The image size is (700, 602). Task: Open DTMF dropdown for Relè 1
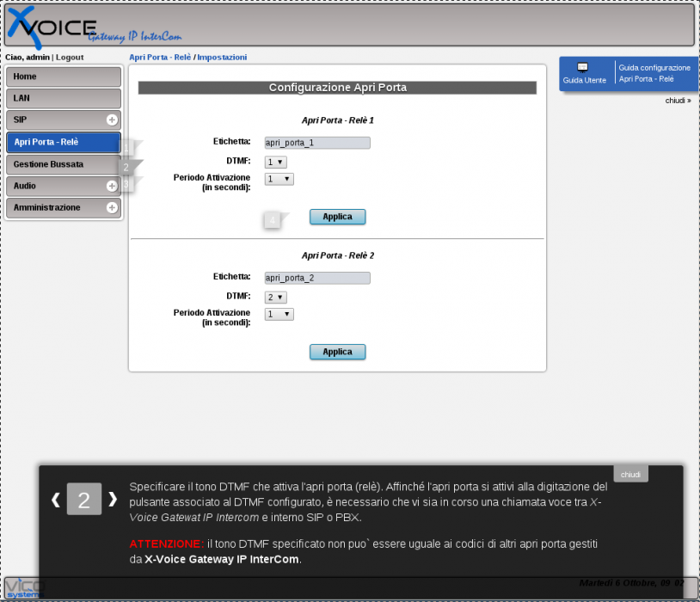click(x=276, y=162)
